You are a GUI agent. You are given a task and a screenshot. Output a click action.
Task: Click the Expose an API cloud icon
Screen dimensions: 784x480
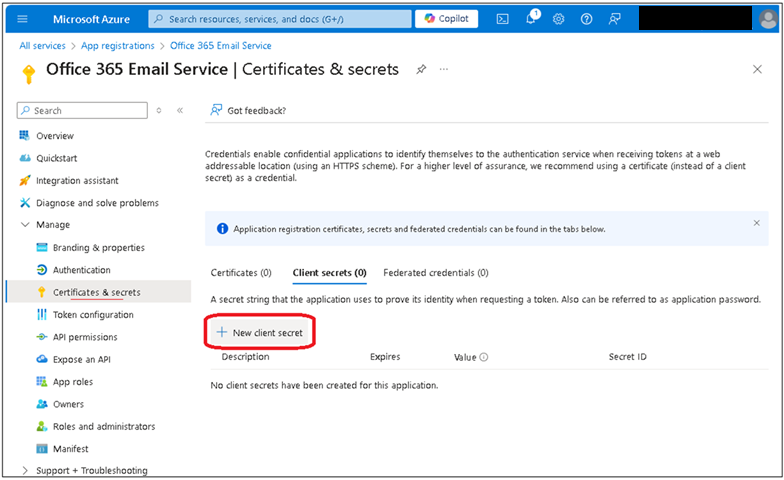click(x=42, y=359)
